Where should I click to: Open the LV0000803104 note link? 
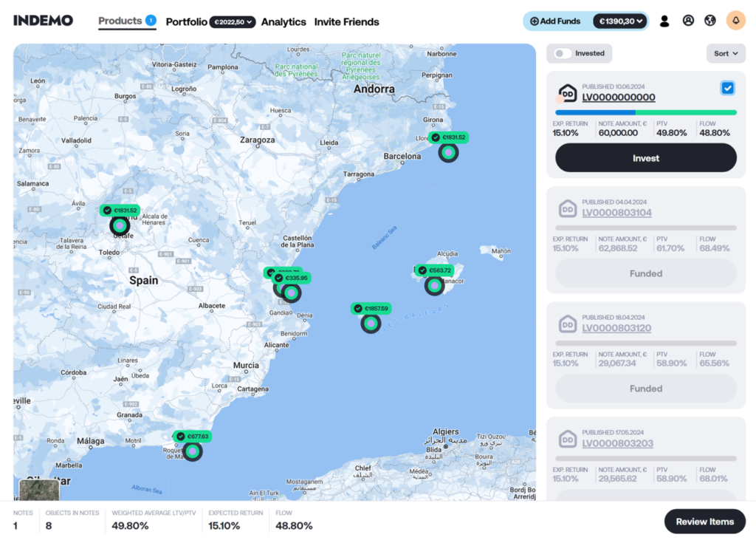[616, 213]
